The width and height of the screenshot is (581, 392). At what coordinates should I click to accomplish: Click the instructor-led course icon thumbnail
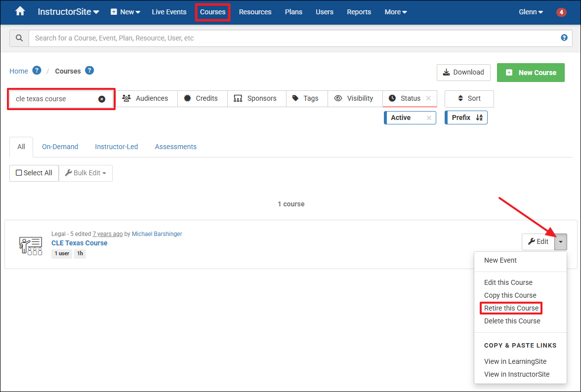click(31, 246)
